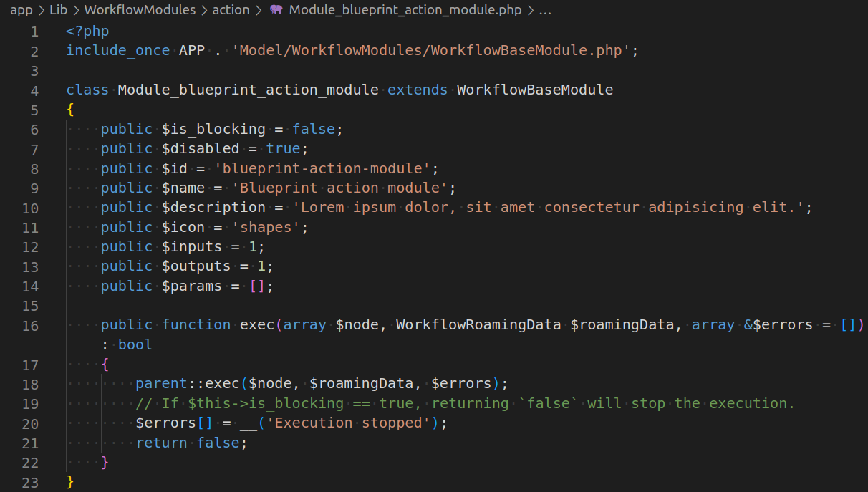Open the 'app' breadcrumb folder
Image resolution: width=868 pixels, height=492 pixels.
21,10
